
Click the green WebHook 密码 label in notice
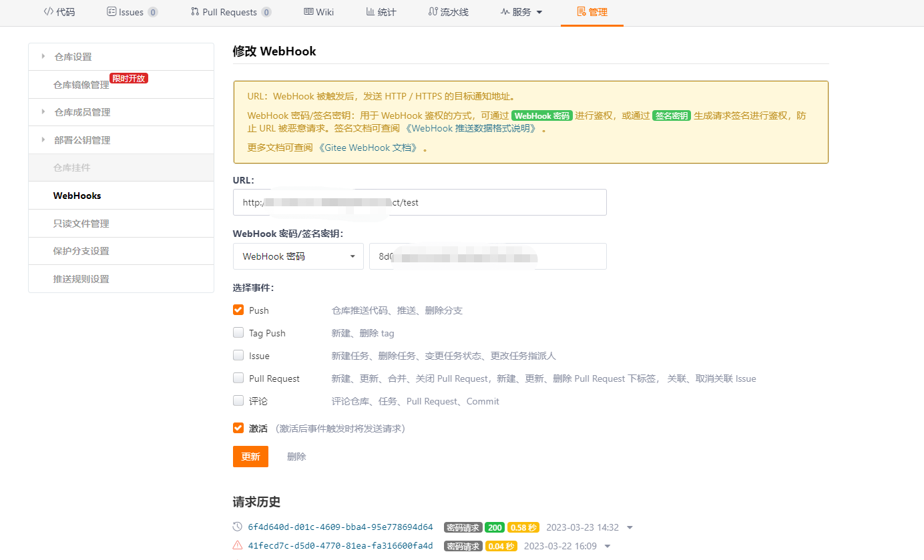542,115
